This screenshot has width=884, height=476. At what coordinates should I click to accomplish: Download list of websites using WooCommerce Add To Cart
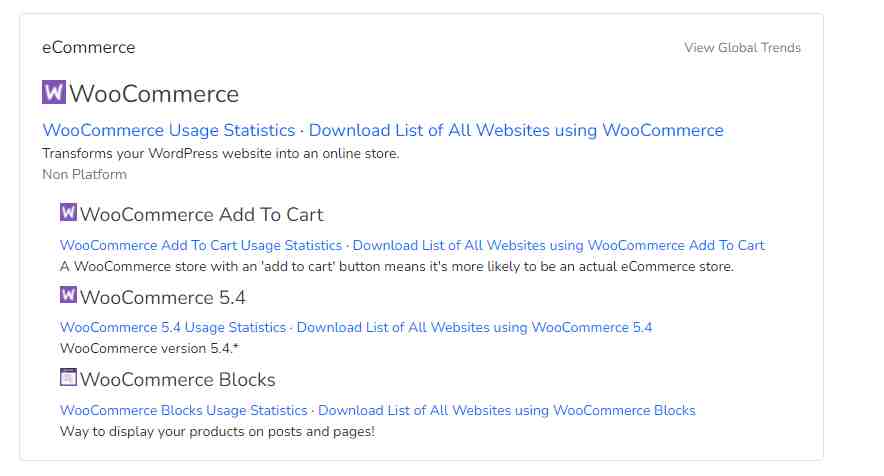point(558,245)
